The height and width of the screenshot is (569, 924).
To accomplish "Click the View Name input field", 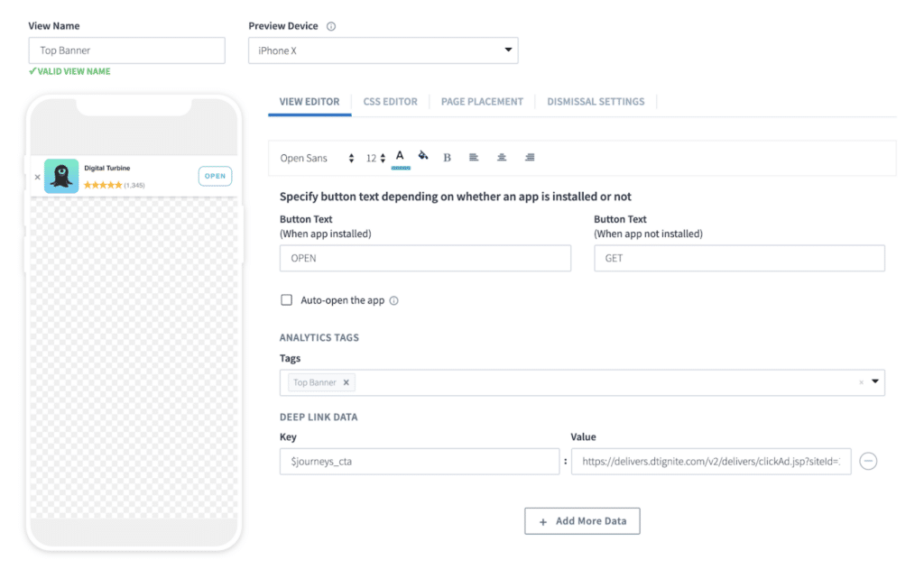I will coord(126,50).
